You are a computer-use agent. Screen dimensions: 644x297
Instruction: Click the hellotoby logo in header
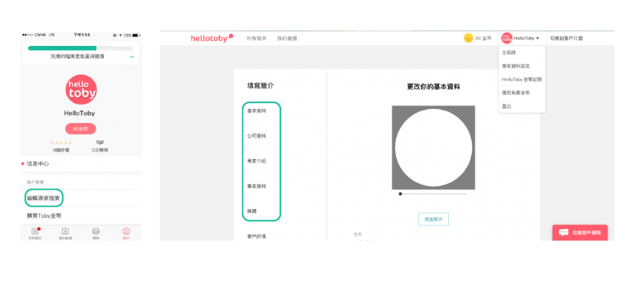click(x=212, y=38)
